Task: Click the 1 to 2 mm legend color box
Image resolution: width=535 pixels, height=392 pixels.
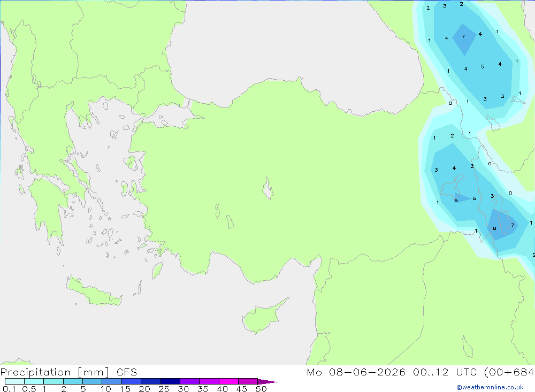Action: tap(53, 381)
